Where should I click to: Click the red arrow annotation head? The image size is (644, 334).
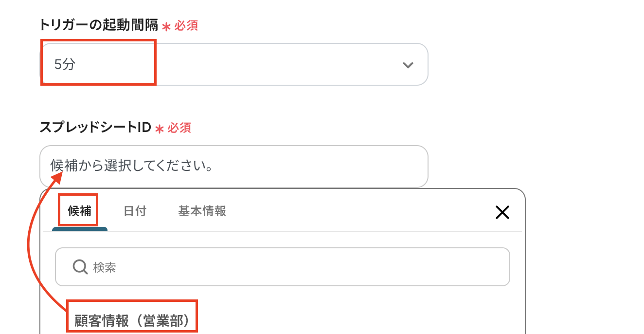[x=60, y=176]
